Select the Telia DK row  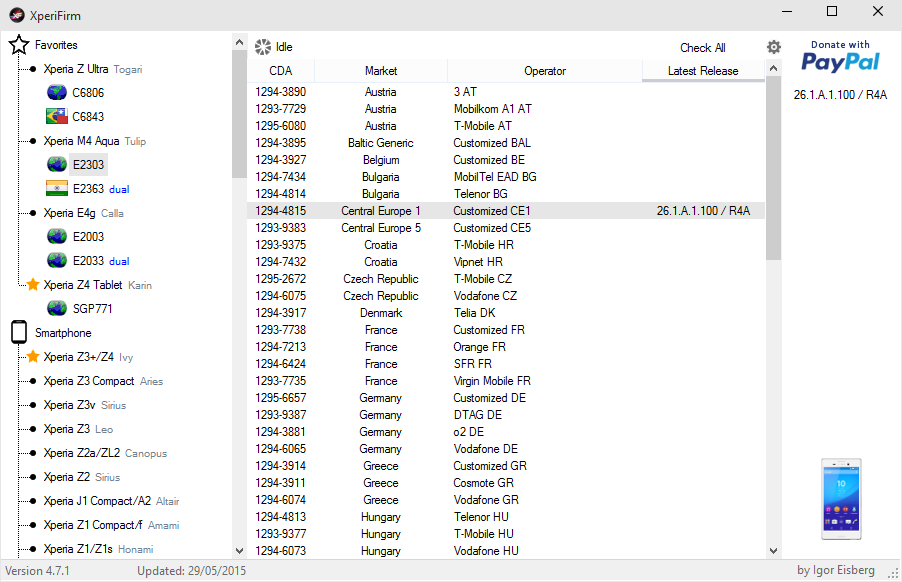[x=506, y=313]
